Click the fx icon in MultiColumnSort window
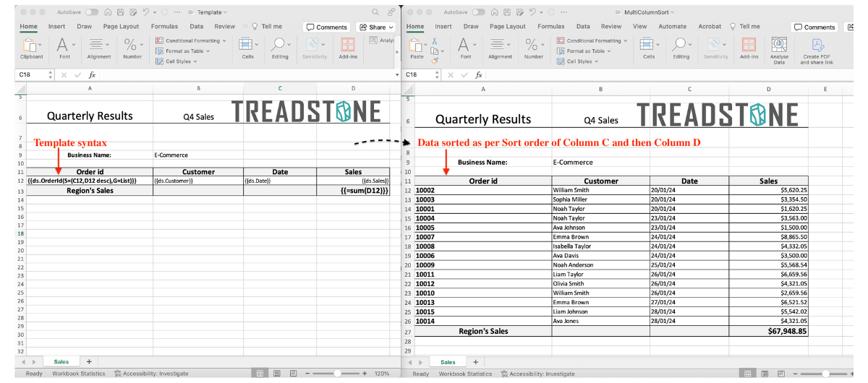 coord(480,74)
